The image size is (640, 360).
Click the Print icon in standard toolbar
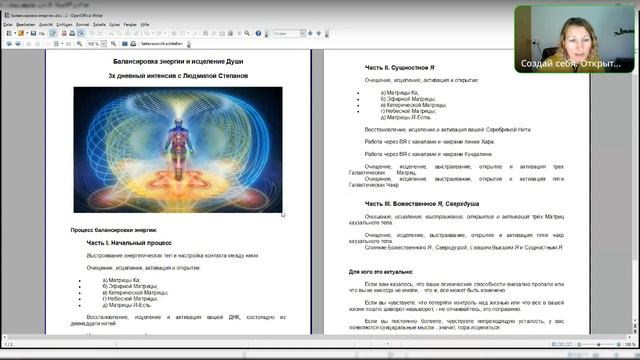[x=72, y=33]
